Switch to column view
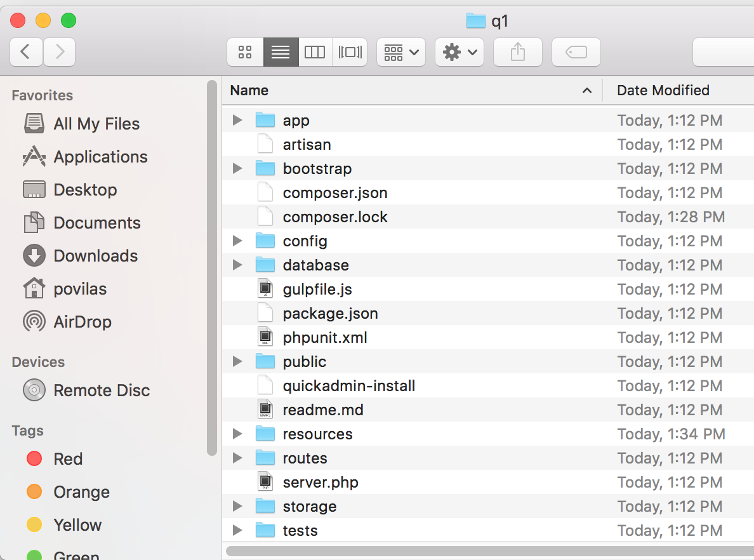 point(315,52)
